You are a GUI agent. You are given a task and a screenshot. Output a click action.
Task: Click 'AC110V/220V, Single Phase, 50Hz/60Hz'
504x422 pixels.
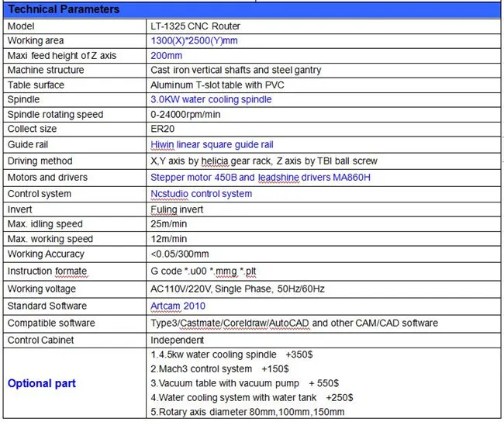(237, 289)
